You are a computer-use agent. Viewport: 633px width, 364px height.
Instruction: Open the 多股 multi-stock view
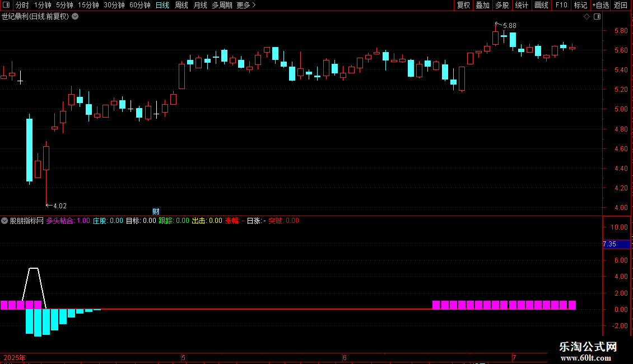502,5
